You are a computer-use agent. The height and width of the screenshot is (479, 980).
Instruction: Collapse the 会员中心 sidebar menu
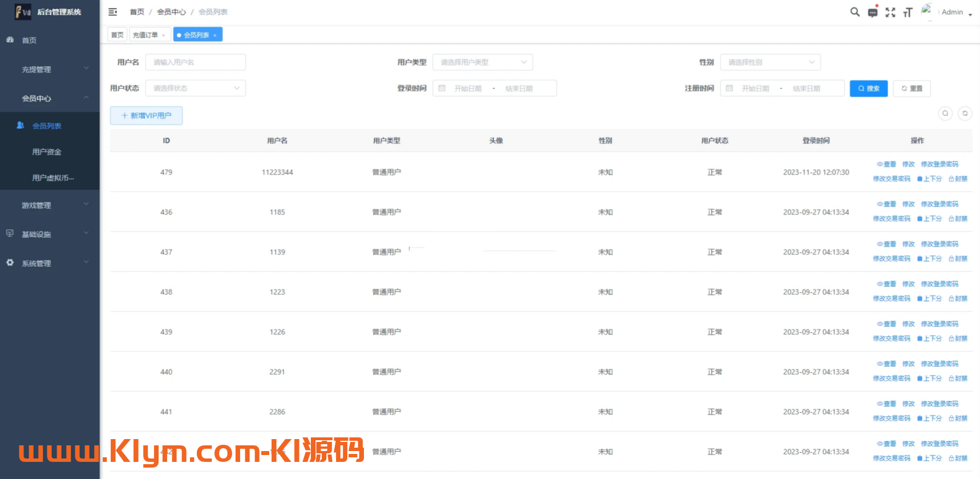[50, 99]
